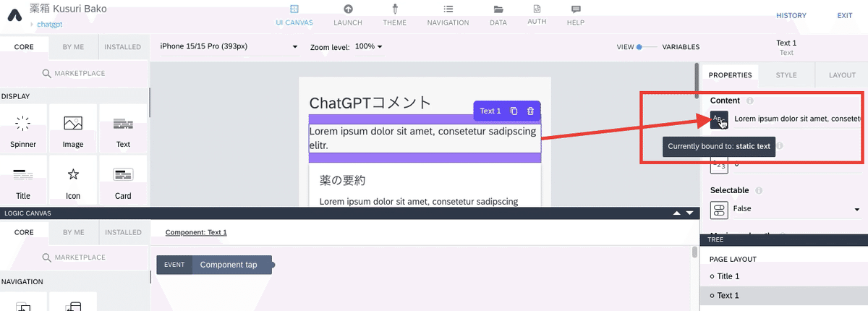Select the Title component
The height and width of the screenshot is (311, 868).
tap(23, 181)
